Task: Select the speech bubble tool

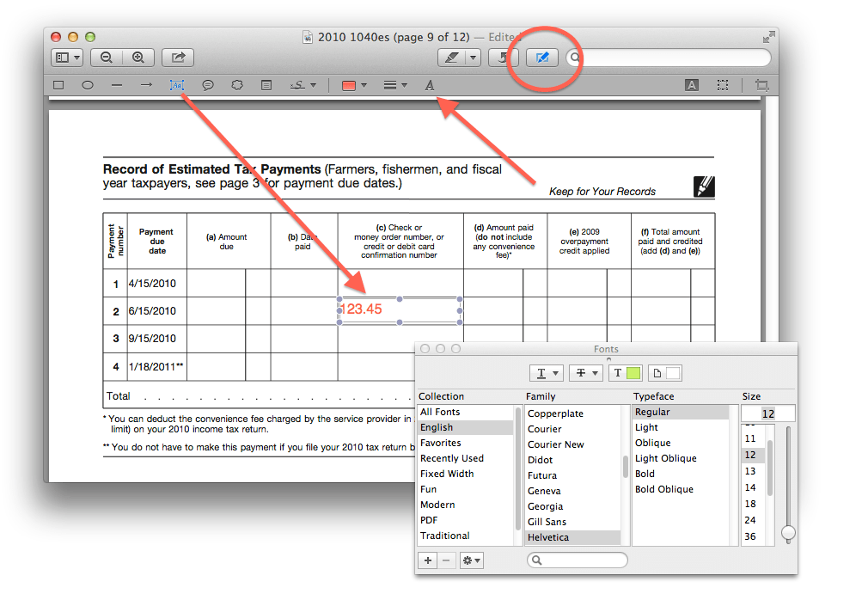Action: (208, 85)
